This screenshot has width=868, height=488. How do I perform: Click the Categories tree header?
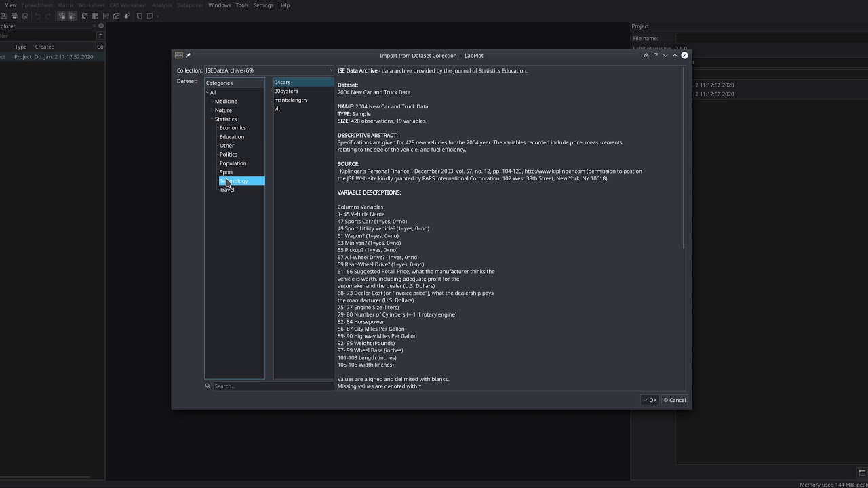point(235,83)
